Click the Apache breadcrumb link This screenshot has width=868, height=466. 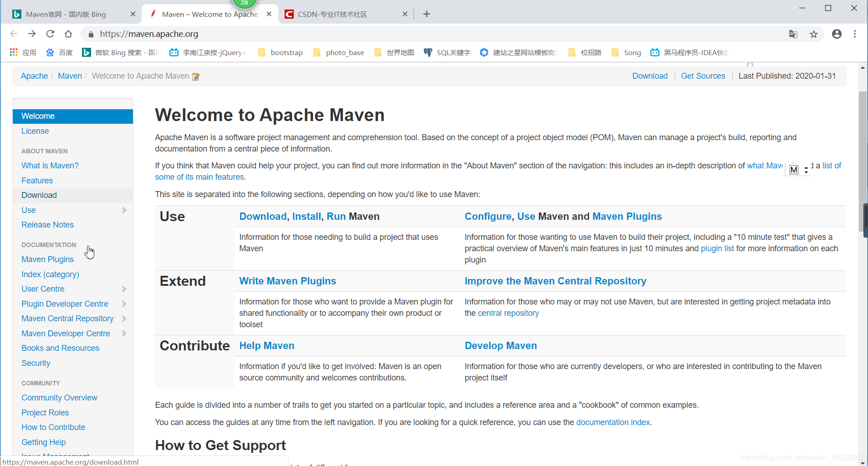pos(34,76)
